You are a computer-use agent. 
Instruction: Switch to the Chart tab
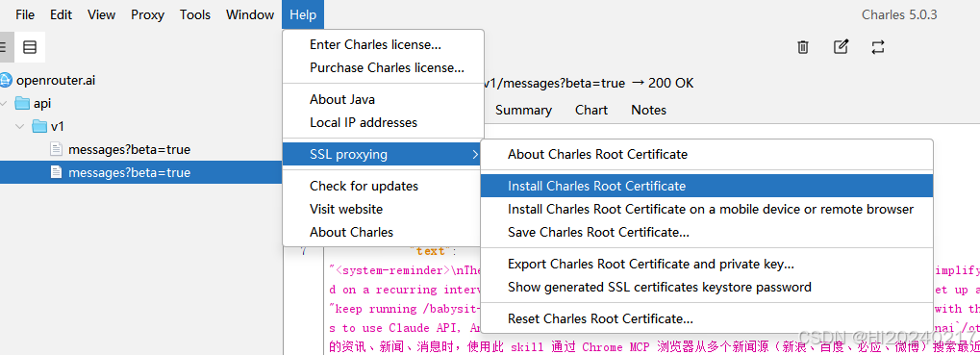[591, 110]
